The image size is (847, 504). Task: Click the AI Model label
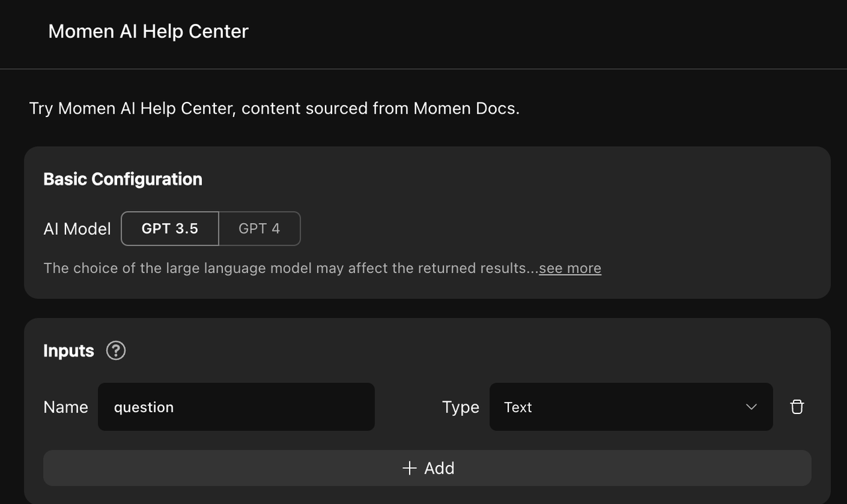click(x=77, y=229)
